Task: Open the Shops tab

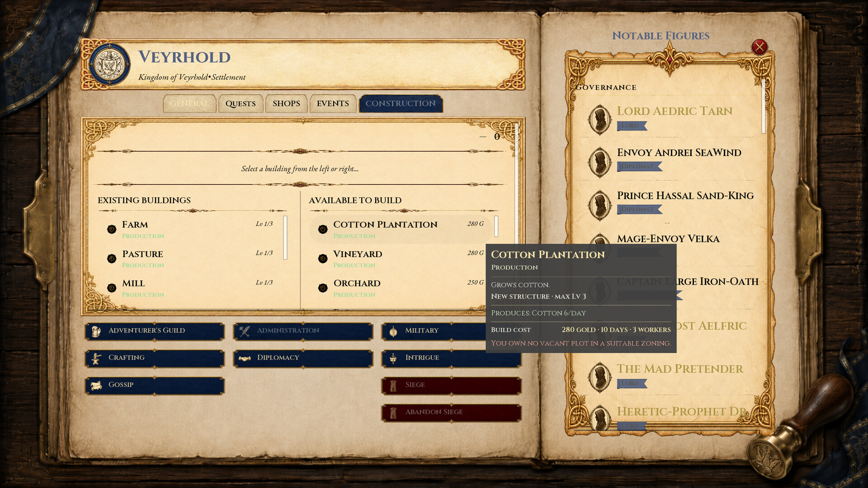Action: click(x=286, y=103)
